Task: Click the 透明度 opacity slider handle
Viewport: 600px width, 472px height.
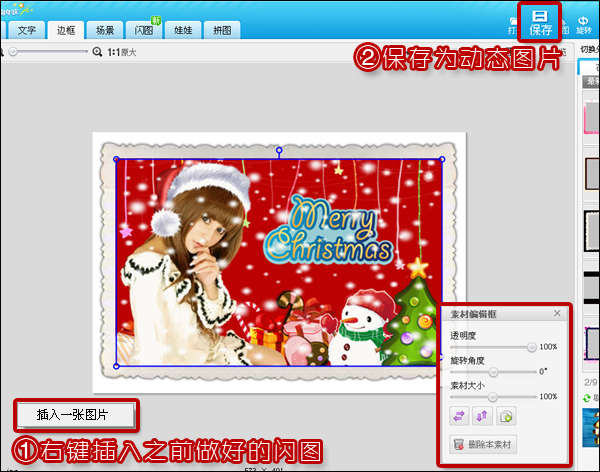Action: (x=531, y=346)
